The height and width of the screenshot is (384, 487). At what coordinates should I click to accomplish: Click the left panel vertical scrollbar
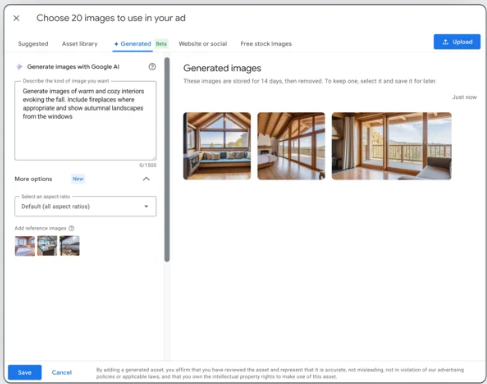167,159
